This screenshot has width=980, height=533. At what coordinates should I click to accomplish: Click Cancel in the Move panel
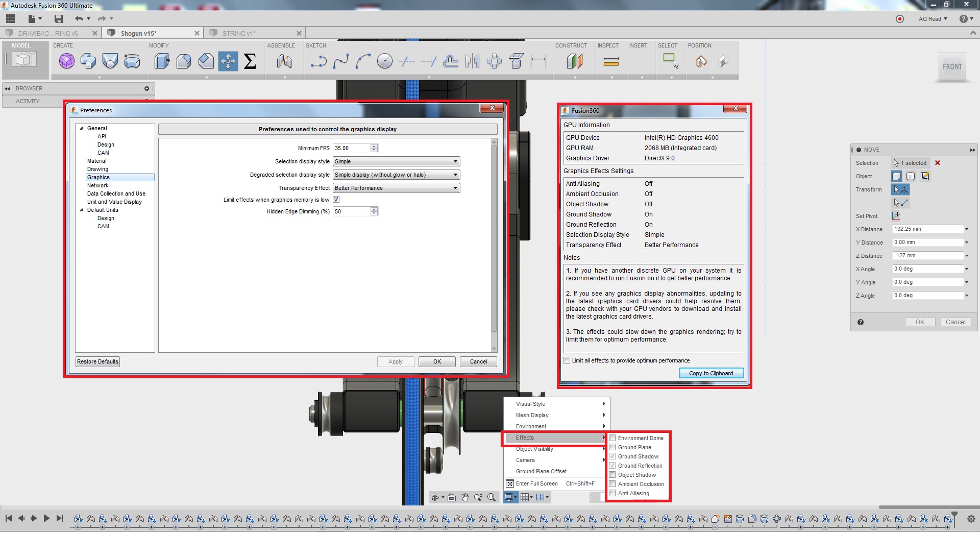(x=955, y=322)
